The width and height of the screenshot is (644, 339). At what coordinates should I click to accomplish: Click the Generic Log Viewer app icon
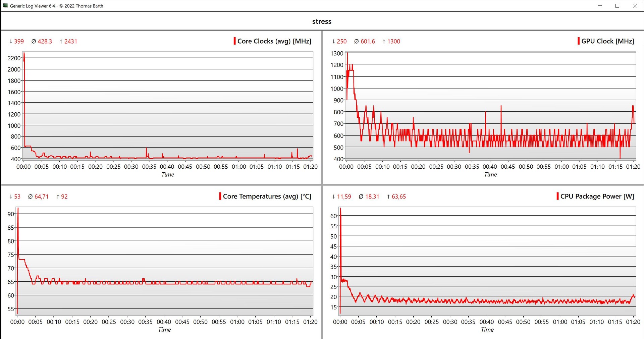pos(5,6)
